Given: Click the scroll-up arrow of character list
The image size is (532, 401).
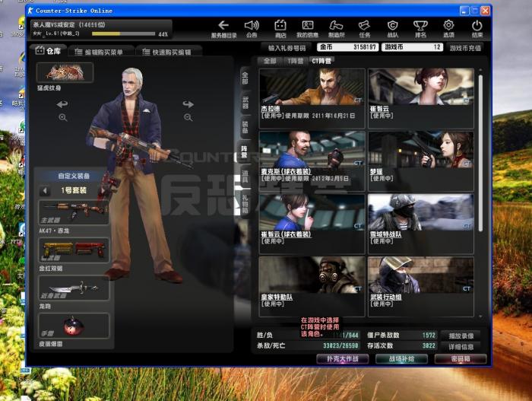Looking at the screenshot, I should 480,70.
